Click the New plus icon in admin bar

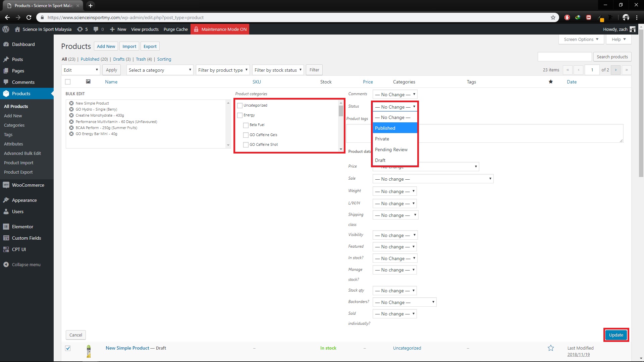pos(112,29)
